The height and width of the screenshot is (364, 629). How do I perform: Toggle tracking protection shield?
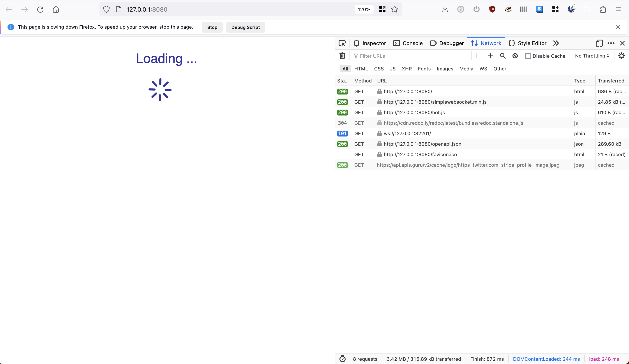tap(106, 9)
